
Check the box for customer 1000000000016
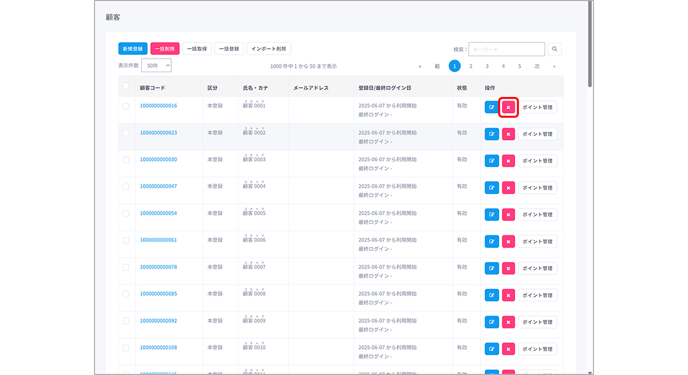coord(126,106)
